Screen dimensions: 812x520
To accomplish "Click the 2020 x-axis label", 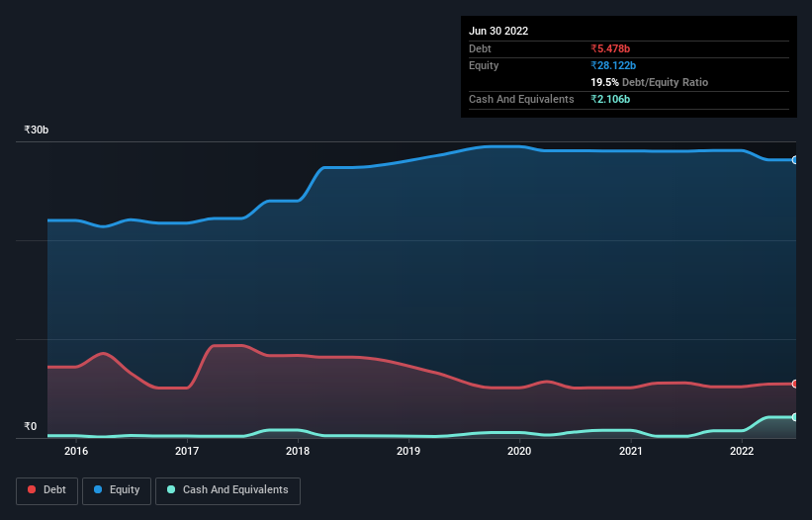I will tap(519, 451).
